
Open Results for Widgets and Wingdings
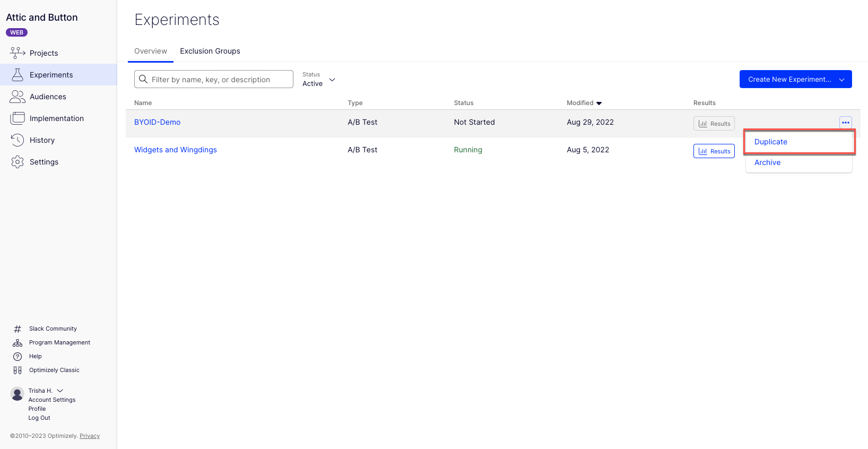[714, 151]
